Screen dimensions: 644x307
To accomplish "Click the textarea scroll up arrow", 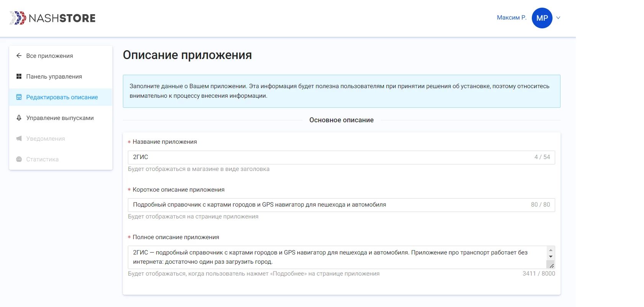I will tap(551, 250).
